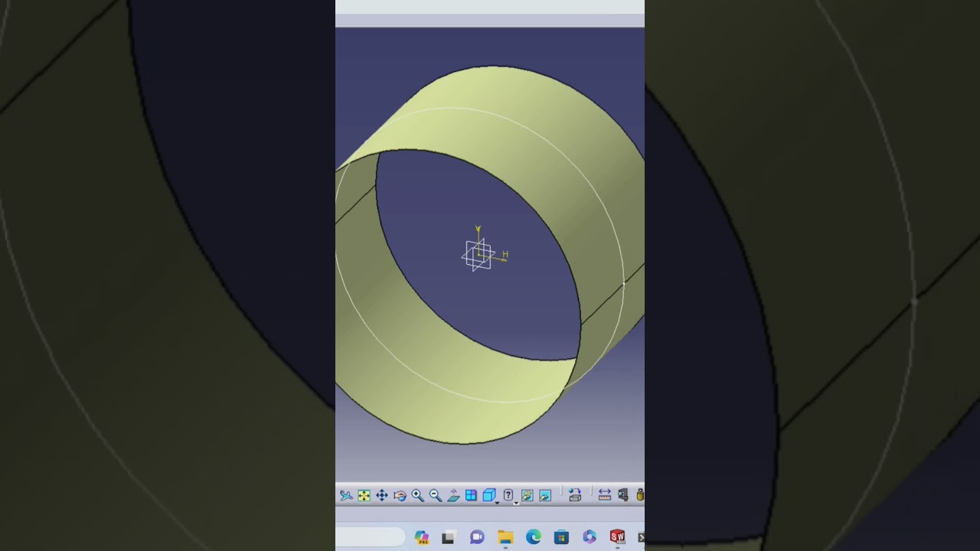Click the Zoom In magnifier
This screenshot has width=980, height=551.
[x=417, y=495]
